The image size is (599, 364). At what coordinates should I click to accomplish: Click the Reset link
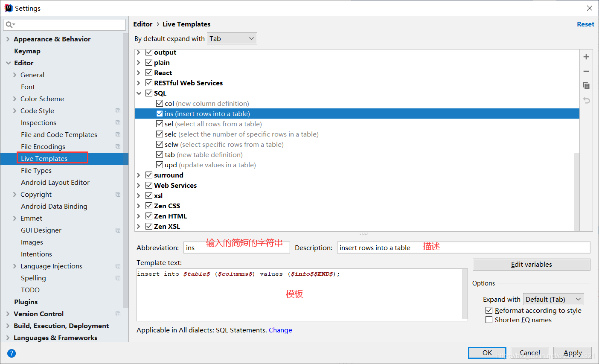(585, 24)
